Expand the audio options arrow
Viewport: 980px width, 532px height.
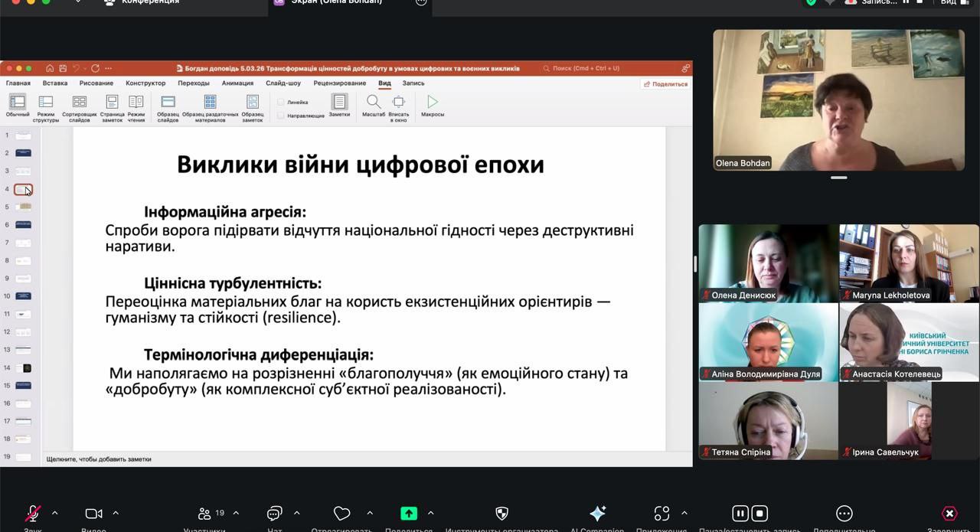54,513
